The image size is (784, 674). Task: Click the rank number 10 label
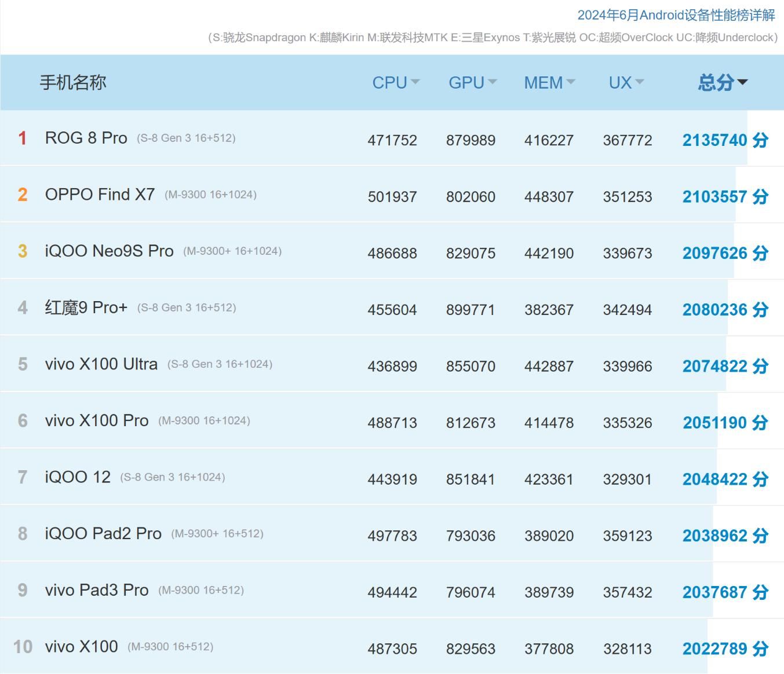coord(23,647)
